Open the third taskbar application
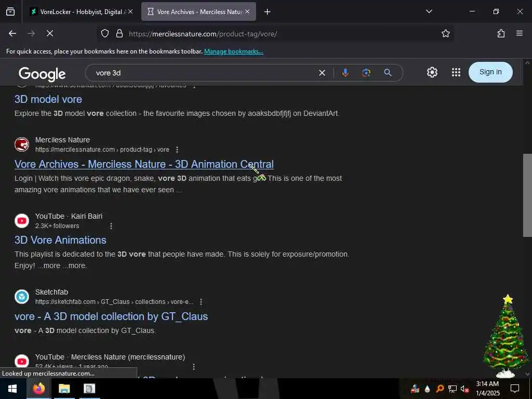 click(x=89, y=389)
